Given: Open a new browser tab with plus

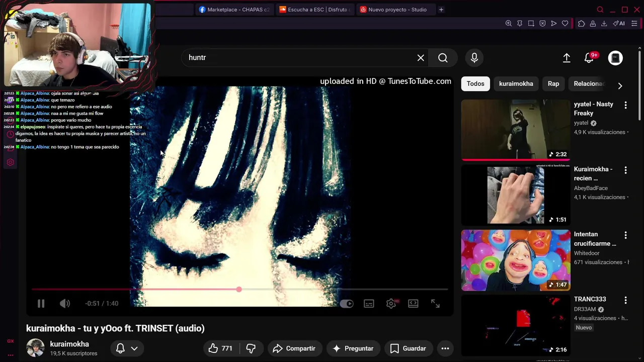Looking at the screenshot, I should [x=441, y=10].
